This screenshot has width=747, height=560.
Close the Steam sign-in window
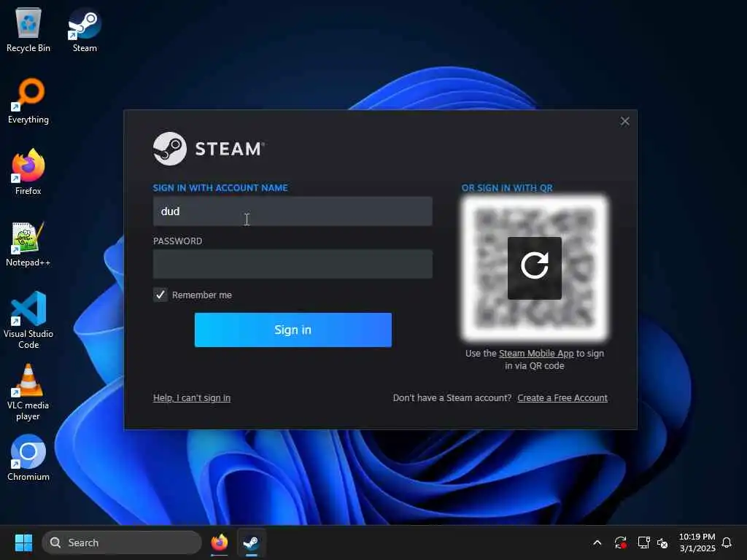pos(624,122)
